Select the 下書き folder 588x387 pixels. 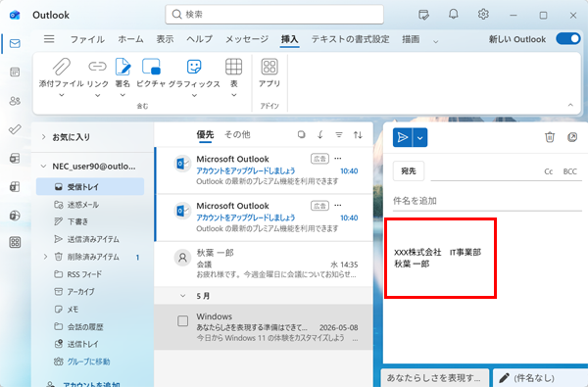(x=90, y=221)
